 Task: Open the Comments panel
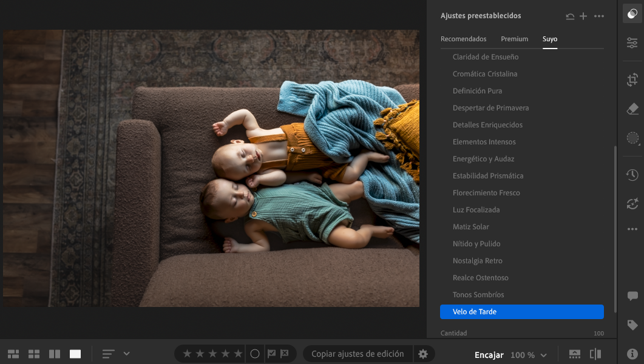(631, 297)
